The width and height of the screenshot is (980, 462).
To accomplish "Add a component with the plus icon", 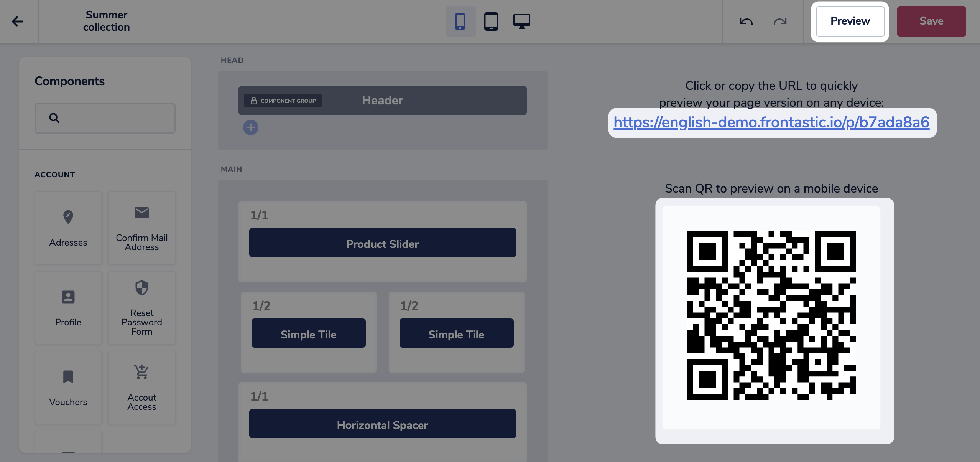I will pyautogui.click(x=251, y=127).
